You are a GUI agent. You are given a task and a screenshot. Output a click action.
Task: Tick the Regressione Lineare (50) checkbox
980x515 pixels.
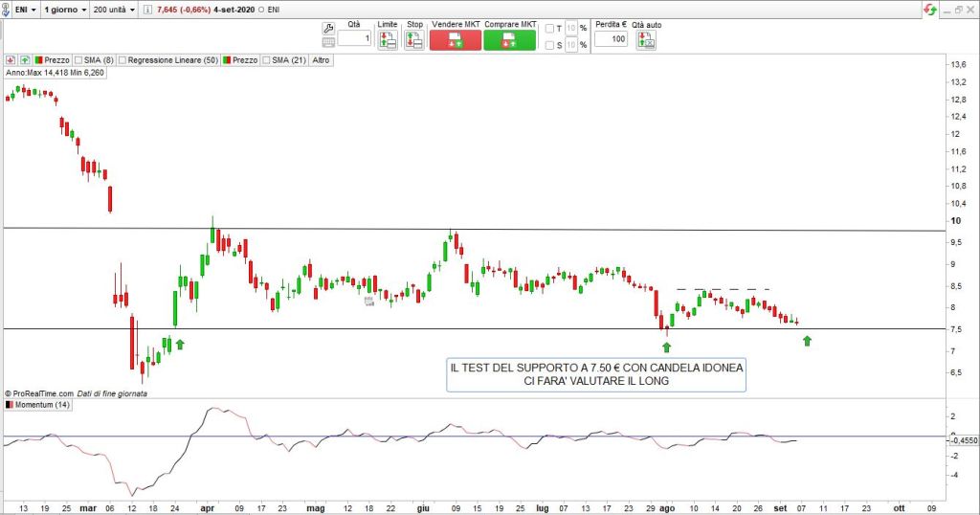pyautogui.click(x=122, y=59)
